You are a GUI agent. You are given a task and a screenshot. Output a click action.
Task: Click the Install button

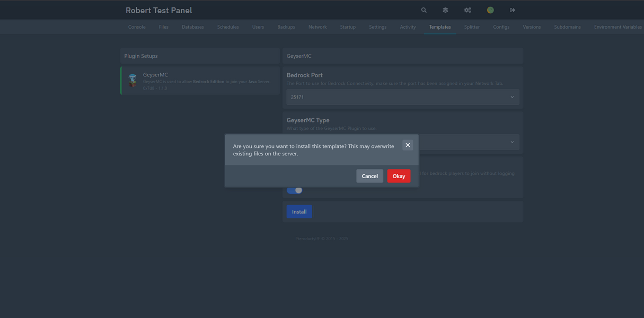click(x=299, y=211)
